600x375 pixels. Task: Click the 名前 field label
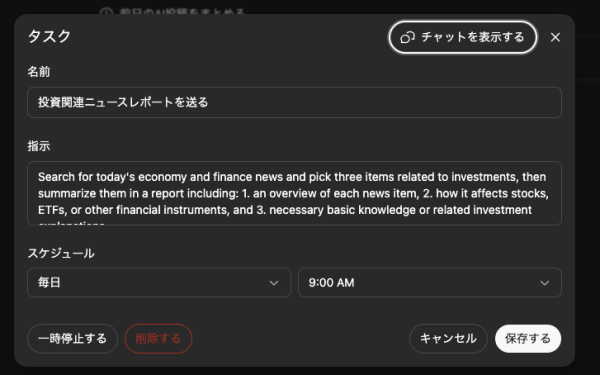pyautogui.click(x=39, y=72)
